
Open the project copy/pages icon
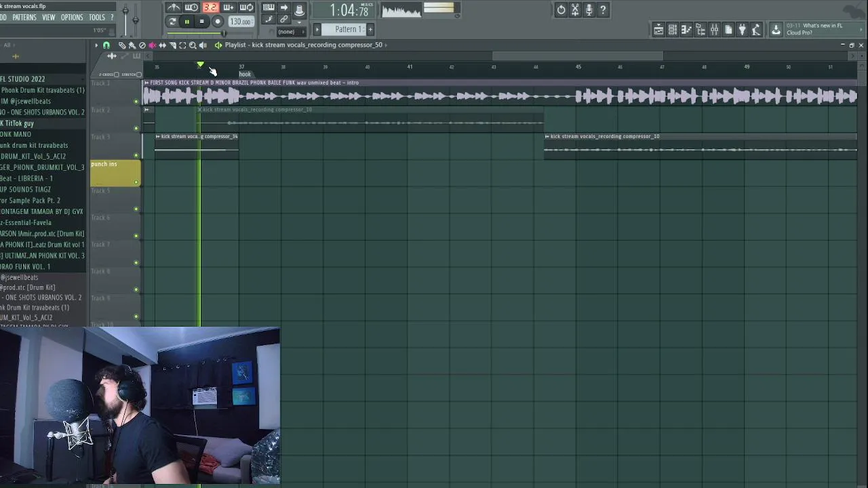728,30
